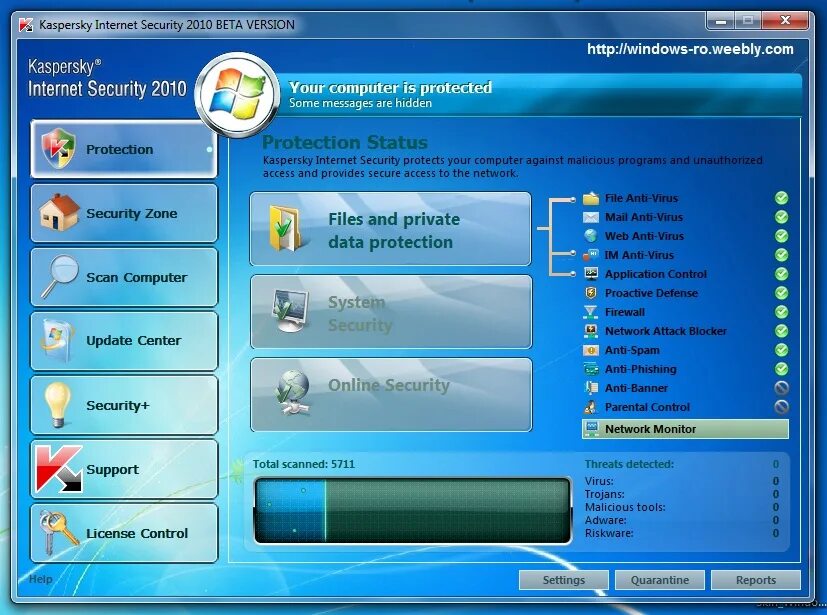Screen dimensions: 827x615
Task: Click the Network Attack Blocker icon
Action: tap(591, 331)
